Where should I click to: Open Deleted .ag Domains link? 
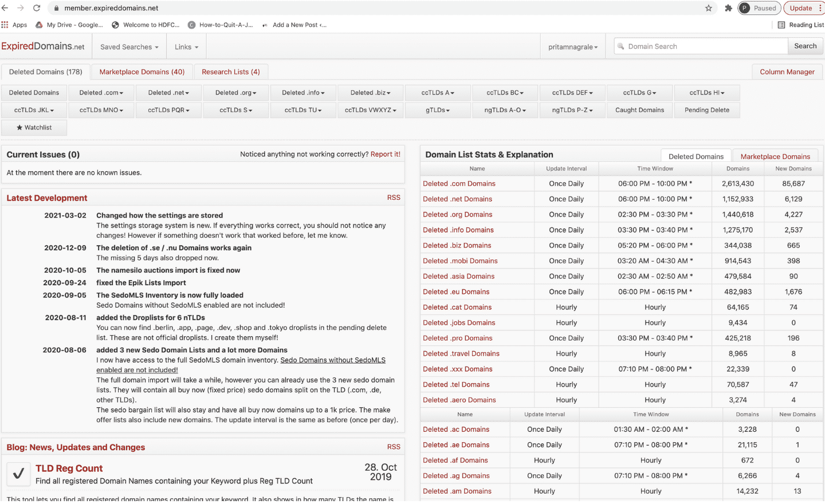coord(456,476)
